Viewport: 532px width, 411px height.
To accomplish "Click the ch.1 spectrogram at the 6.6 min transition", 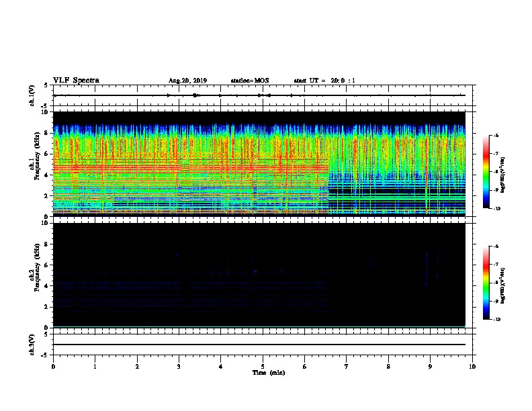I will click(x=328, y=164).
